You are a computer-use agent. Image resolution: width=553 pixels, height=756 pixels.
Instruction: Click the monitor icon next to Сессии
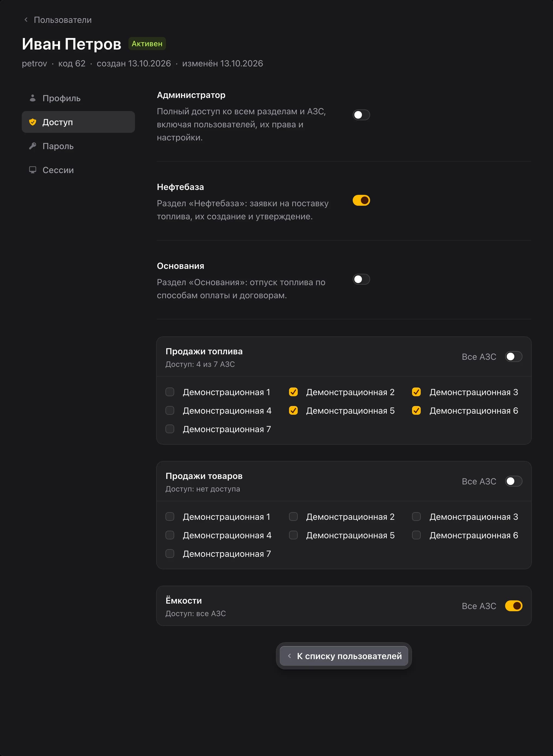[x=32, y=170]
